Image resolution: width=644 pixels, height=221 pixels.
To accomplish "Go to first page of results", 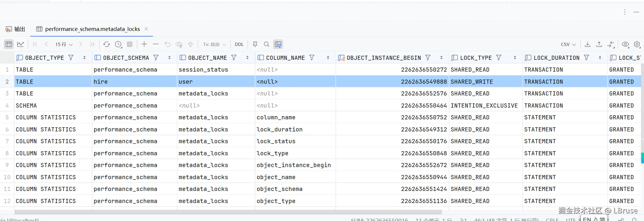I will click(35, 44).
